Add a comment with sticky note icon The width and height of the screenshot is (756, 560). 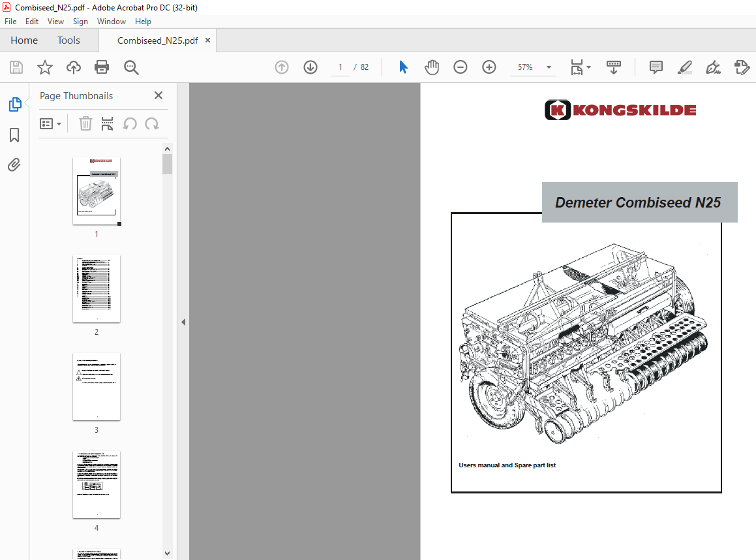click(656, 67)
